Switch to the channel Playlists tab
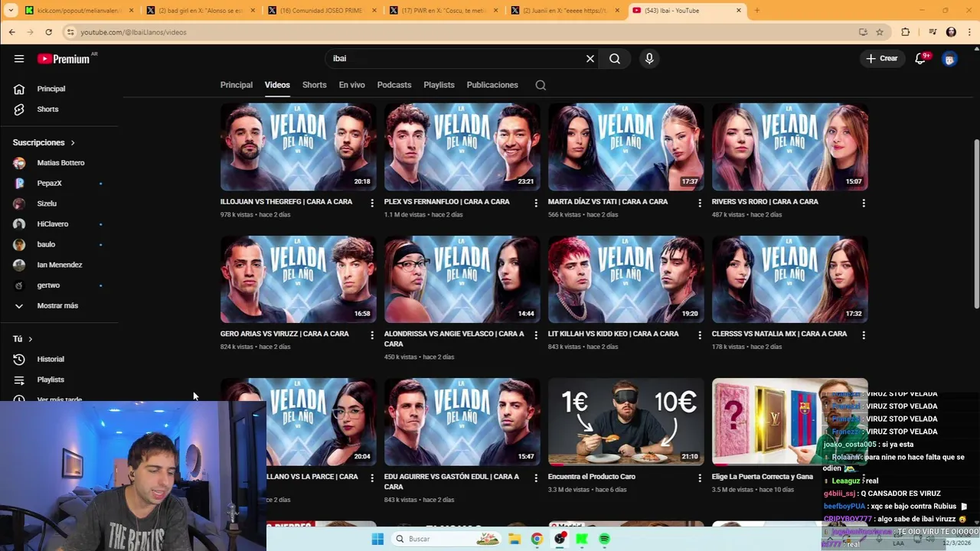Viewport: 980px width, 551px height. point(439,85)
